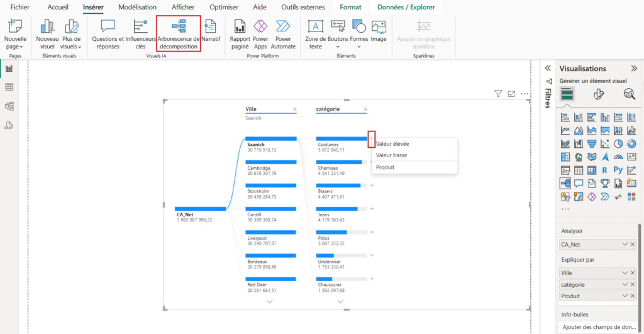Screen dimensions: 644x334
Task: Expand the Plus de visuels menu
Action: [71, 47]
